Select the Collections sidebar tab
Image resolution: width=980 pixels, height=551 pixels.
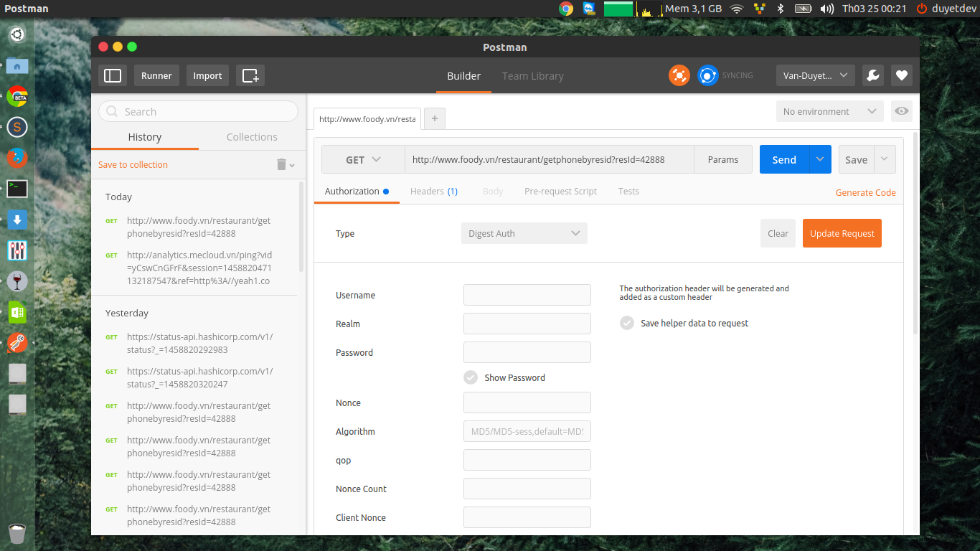click(x=252, y=137)
